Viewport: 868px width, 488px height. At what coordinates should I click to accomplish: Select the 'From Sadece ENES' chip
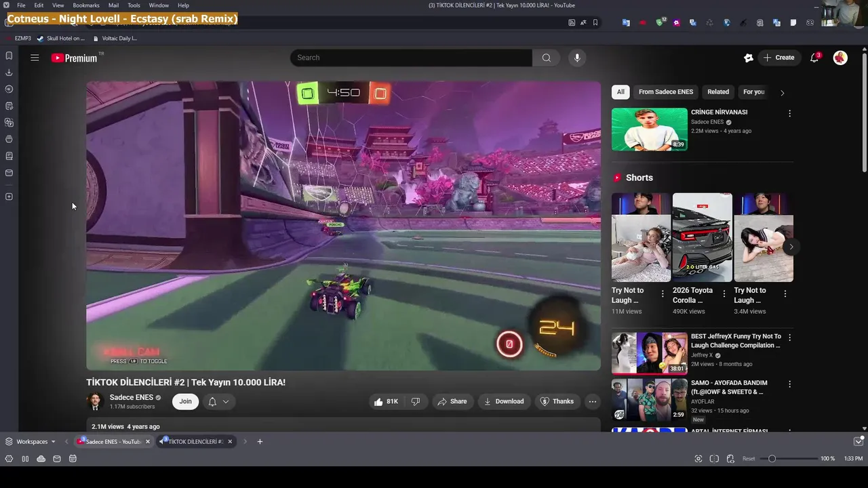click(x=666, y=92)
